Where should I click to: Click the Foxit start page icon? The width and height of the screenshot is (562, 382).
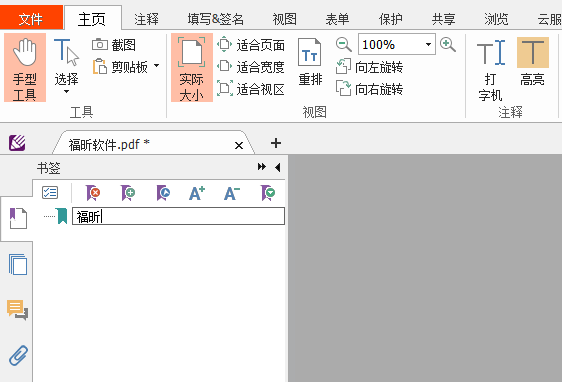coord(17,143)
